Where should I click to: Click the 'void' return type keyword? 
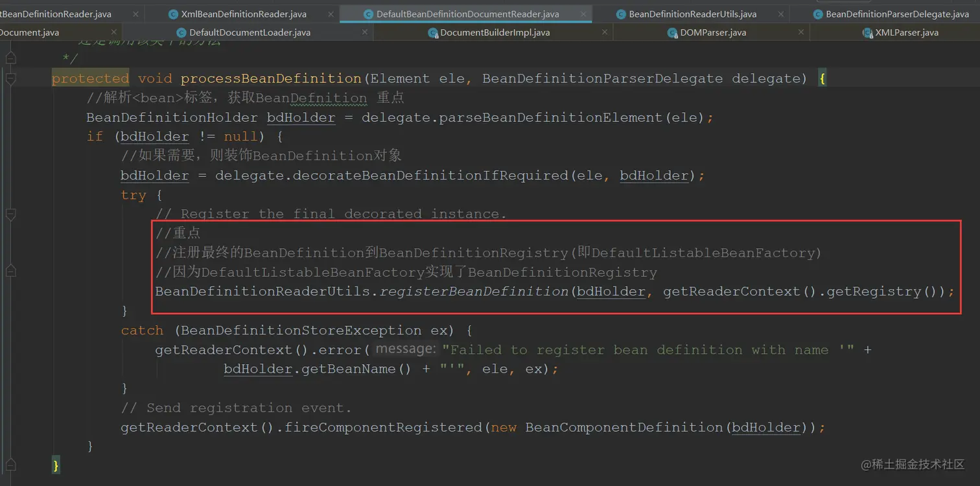coord(155,78)
